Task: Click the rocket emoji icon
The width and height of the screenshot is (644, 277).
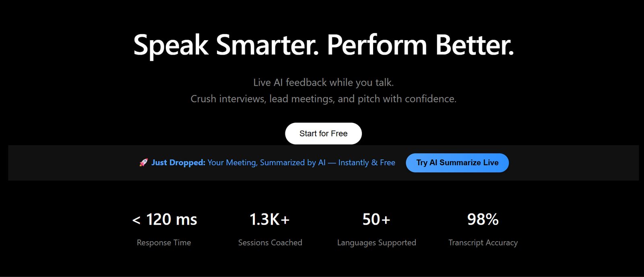Action: 144,162
